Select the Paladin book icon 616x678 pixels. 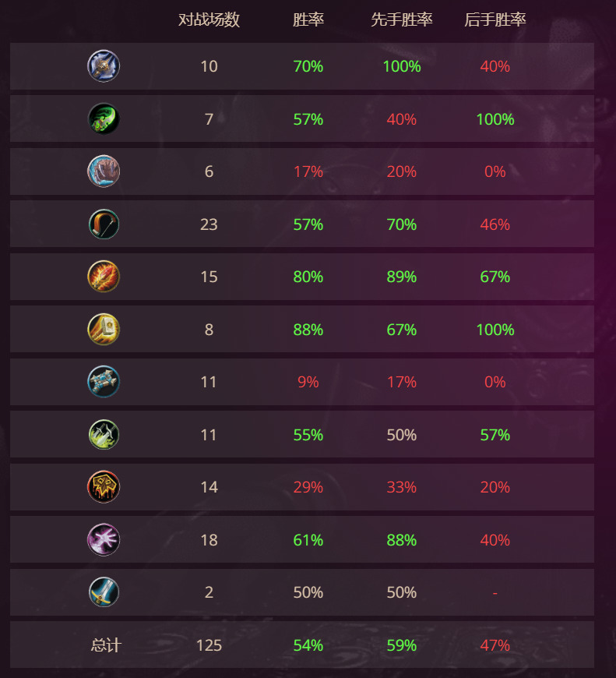click(x=104, y=330)
